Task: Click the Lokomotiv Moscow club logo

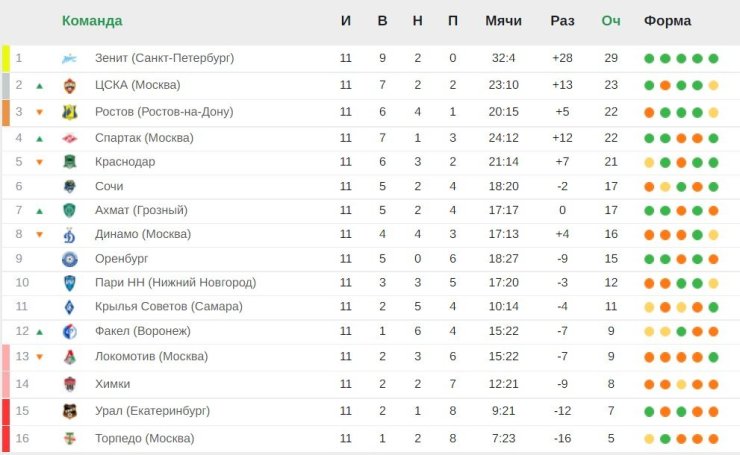Action: coord(69,357)
